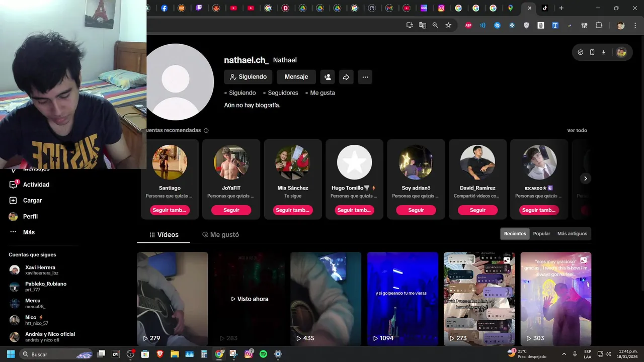Click the install app icon in address bar

410,25
